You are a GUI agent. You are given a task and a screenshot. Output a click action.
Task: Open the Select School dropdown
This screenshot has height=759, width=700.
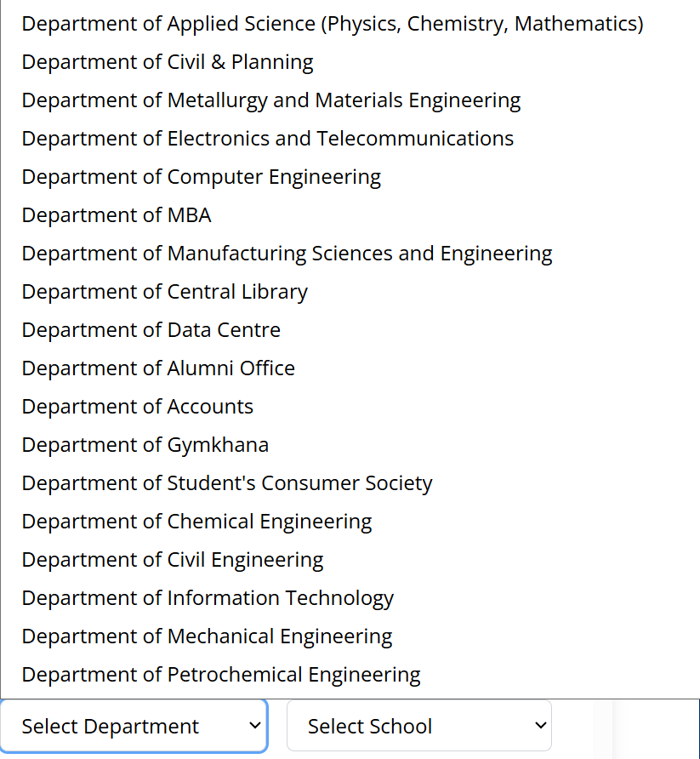tap(418, 726)
